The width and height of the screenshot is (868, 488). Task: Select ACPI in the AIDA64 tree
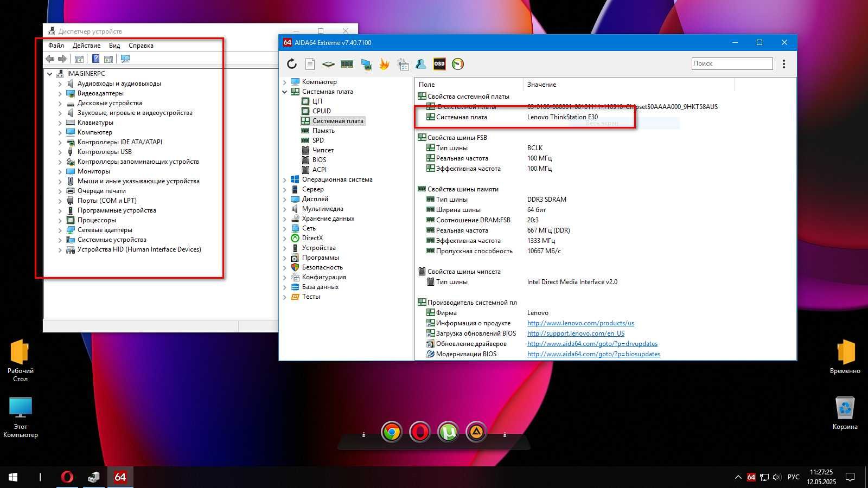tap(319, 170)
